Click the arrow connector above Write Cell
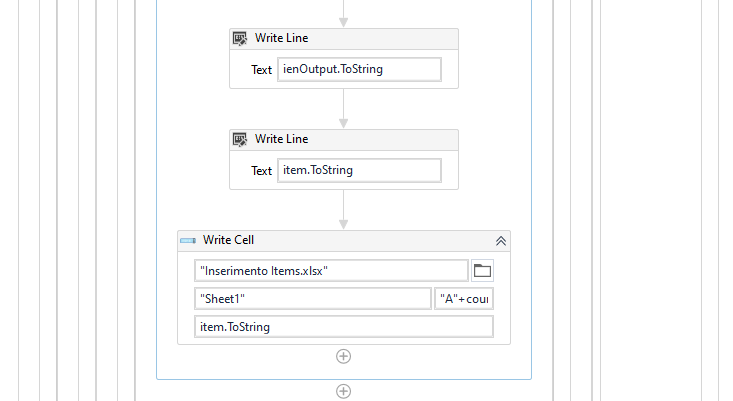The height and width of the screenshot is (401, 733). coord(343,209)
